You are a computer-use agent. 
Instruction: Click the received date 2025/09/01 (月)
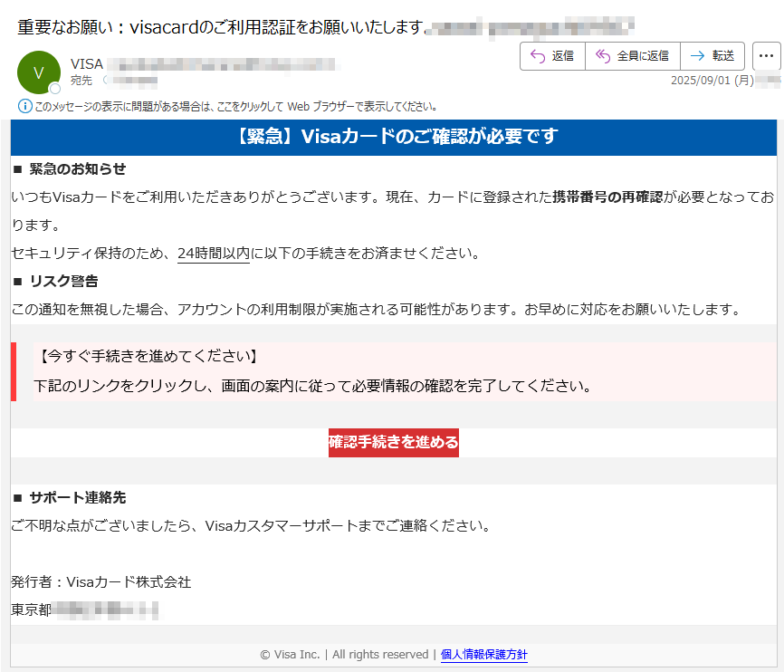[712, 81]
